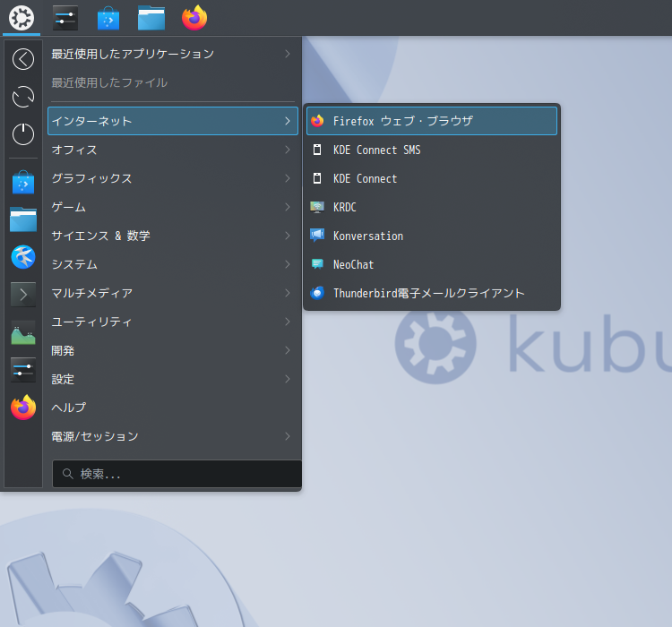The image size is (672, 627).
Task: Expand the 電源/セッション chevron
Action: pos(288,436)
